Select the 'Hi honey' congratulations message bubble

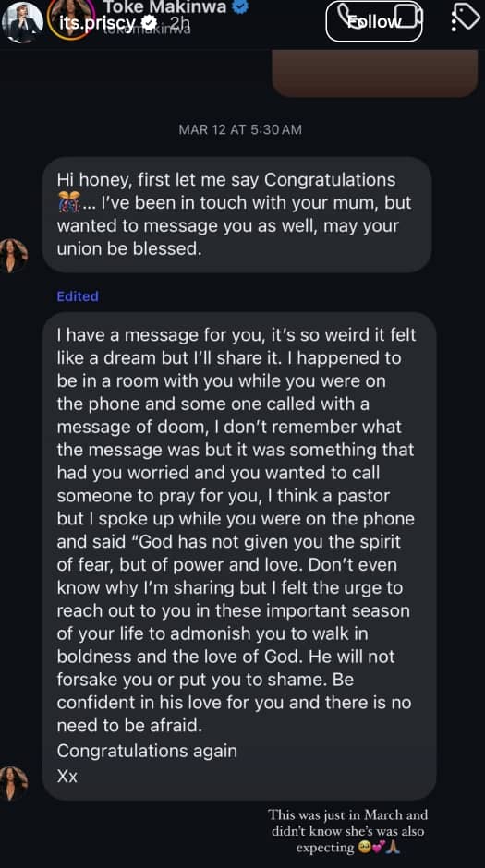pyautogui.click(x=237, y=214)
